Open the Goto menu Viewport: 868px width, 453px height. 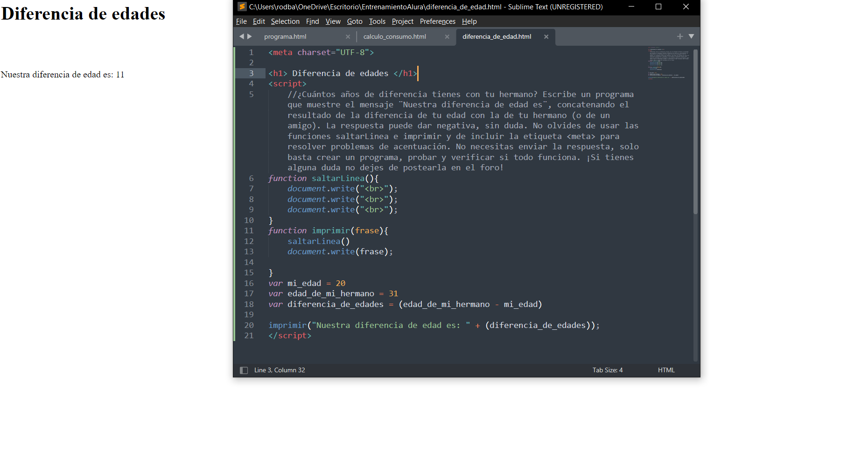coord(355,21)
